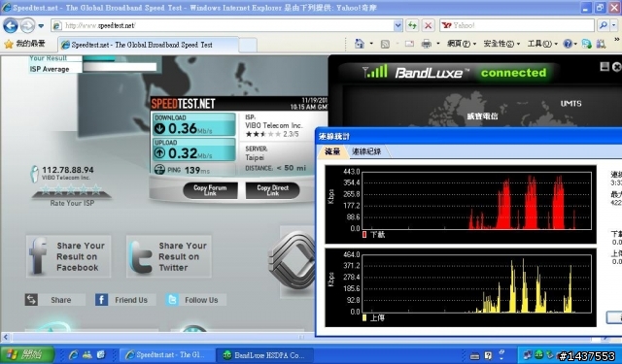This screenshot has height=364, width=622.
Task: Click Follow Us Twitter link
Action: tap(196, 300)
